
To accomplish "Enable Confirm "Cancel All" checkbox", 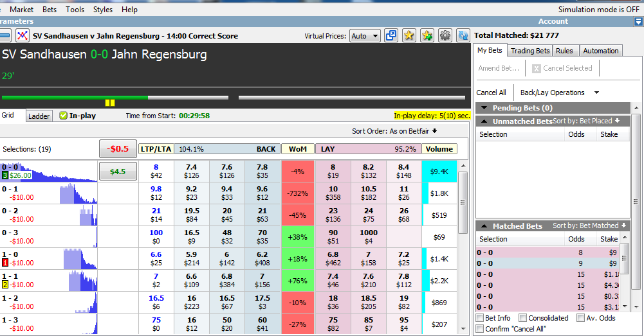I will coord(480,329).
